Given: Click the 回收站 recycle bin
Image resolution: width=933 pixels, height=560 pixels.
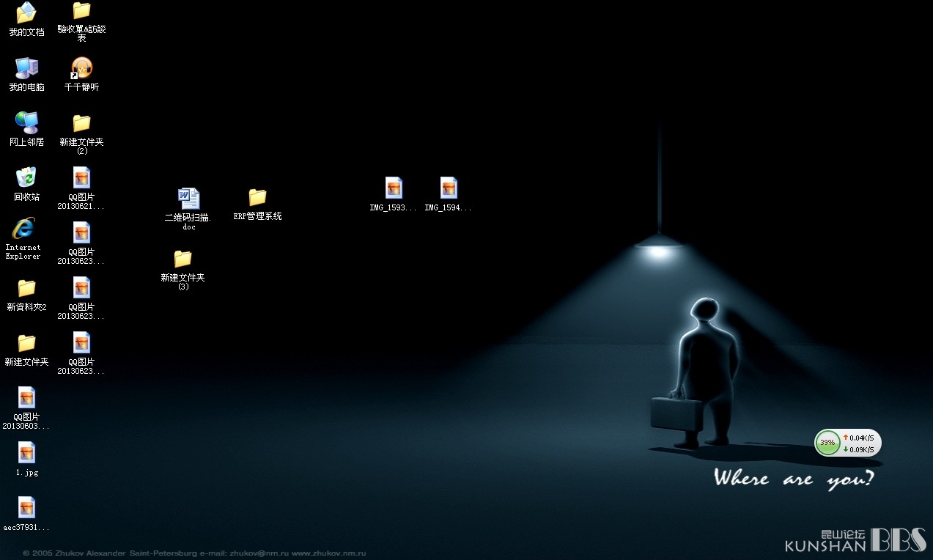Looking at the screenshot, I should coord(26,178).
